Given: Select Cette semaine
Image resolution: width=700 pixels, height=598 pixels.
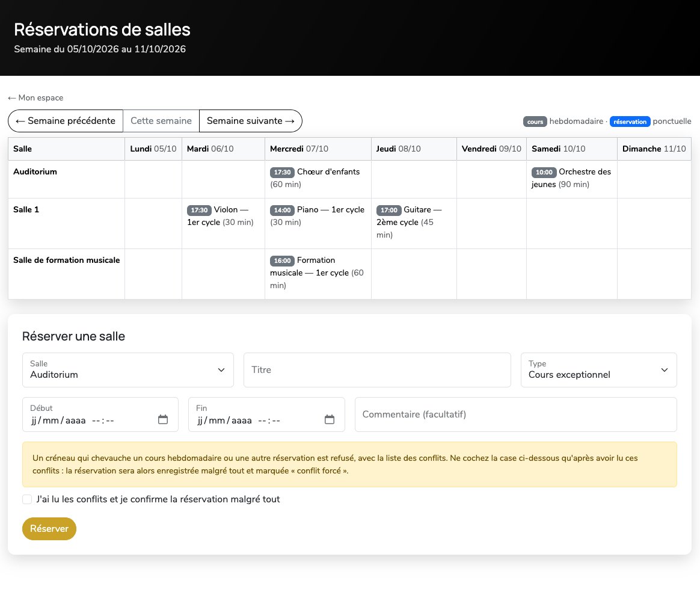Looking at the screenshot, I should [x=161, y=121].
